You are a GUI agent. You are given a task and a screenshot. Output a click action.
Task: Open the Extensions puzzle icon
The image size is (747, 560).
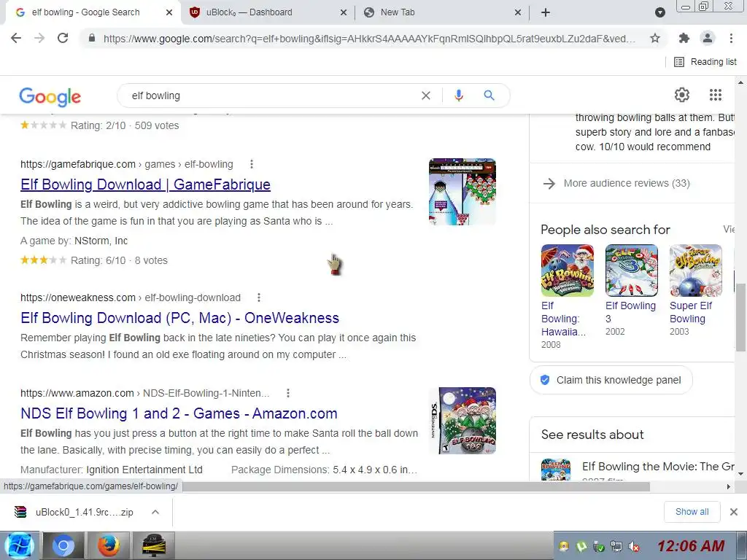684,38
